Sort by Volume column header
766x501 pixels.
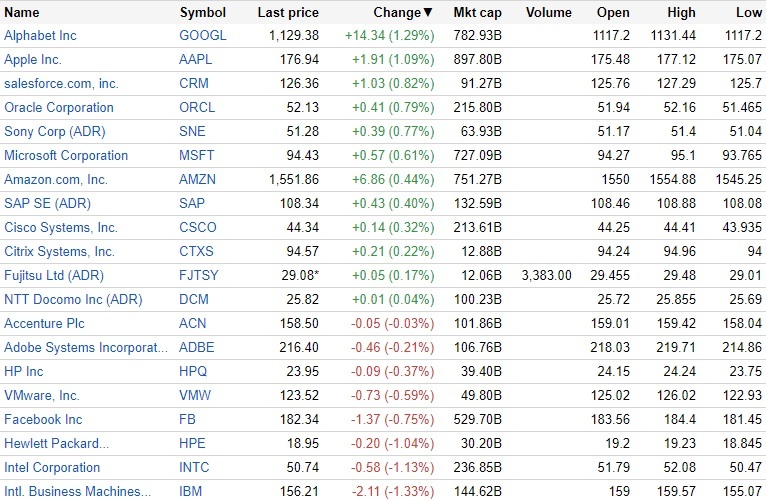click(548, 13)
